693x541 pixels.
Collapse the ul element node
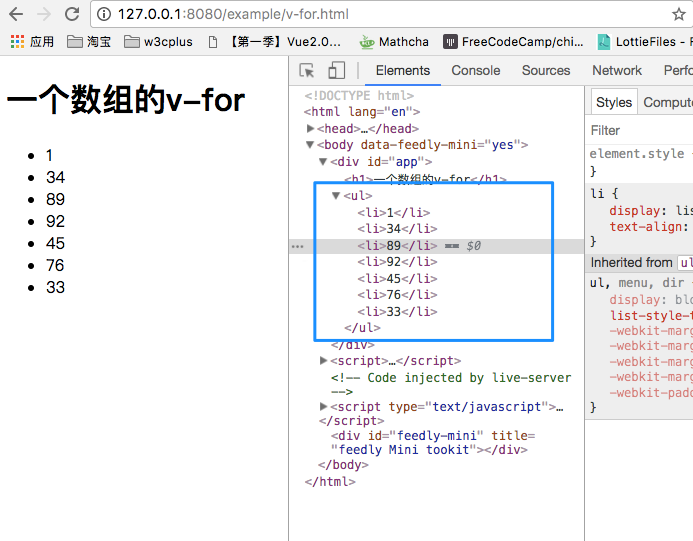(x=336, y=195)
